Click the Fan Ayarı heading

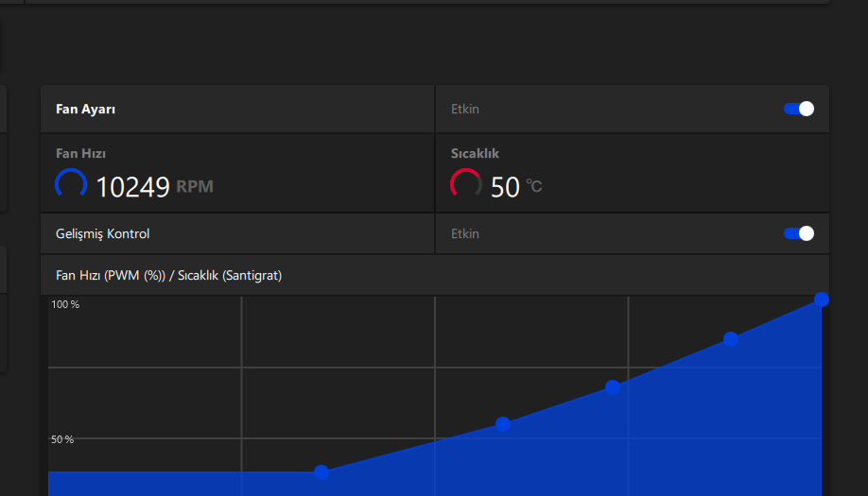(x=85, y=109)
